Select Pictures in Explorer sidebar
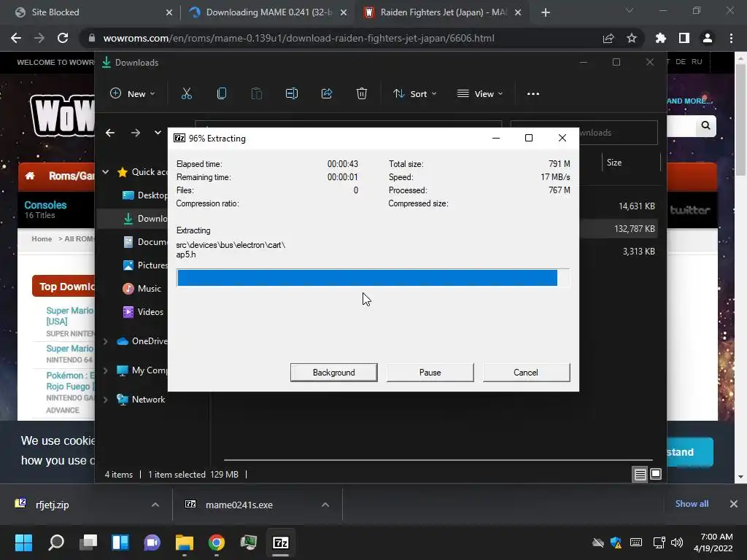Viewport: 747px width, 560px height. tap(145, 265)
